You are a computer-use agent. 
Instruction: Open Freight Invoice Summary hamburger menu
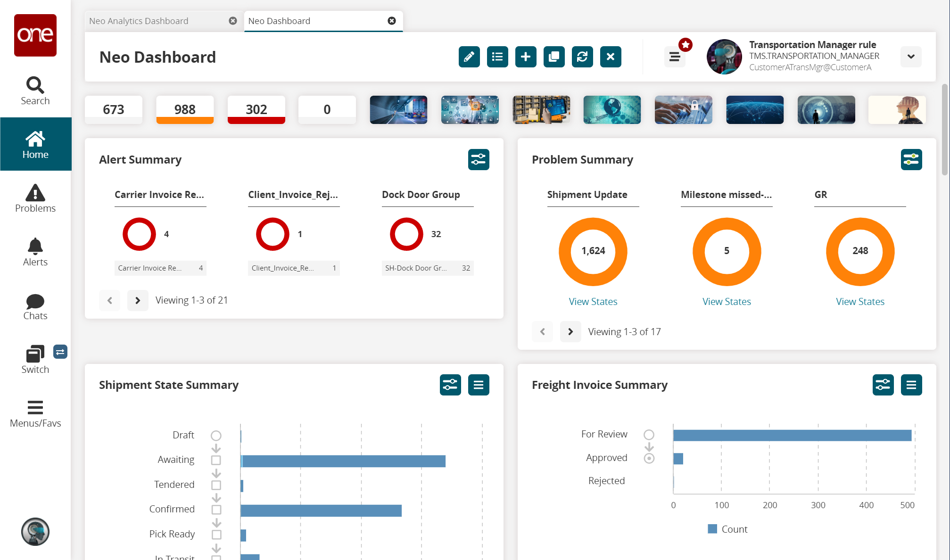tap(911, 385)
